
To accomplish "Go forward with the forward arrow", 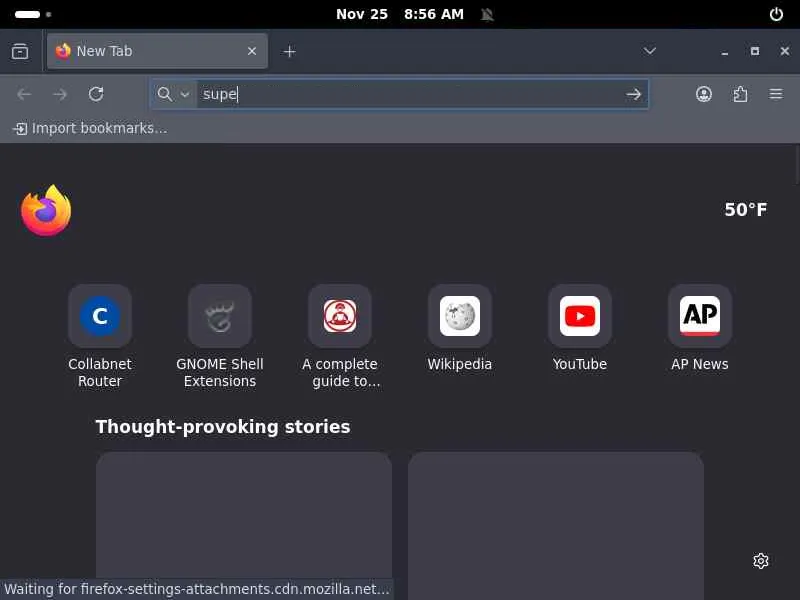I will (60, 94).
